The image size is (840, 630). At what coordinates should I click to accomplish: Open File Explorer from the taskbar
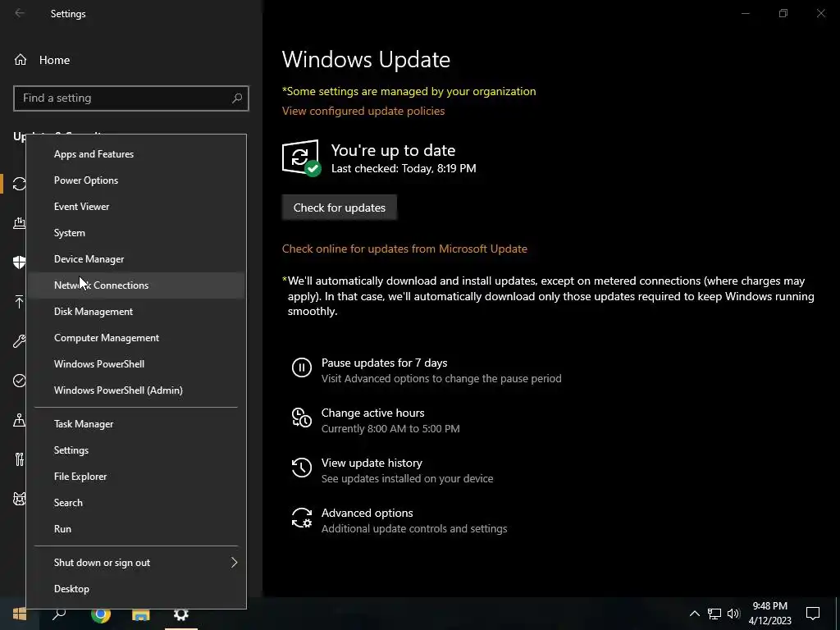pyautogui.click(x=141, y=614)
